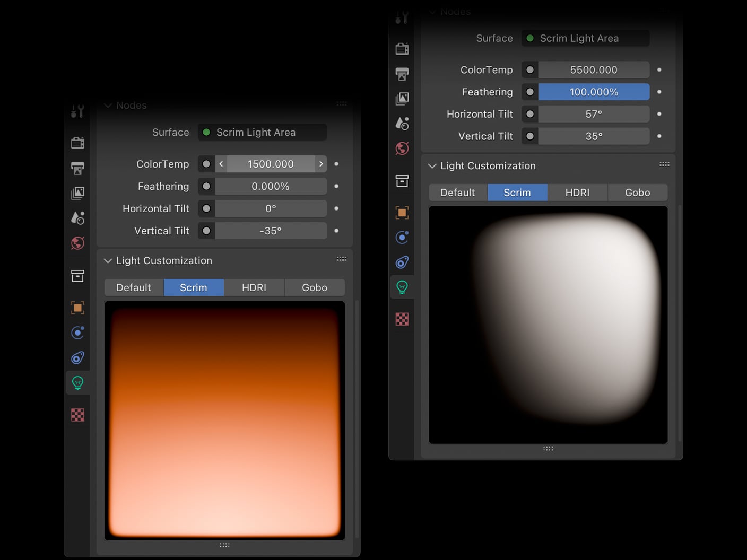The image size is (747, 560).
Task: Collapse the left Nodes section
Action: tap(108, 105)
